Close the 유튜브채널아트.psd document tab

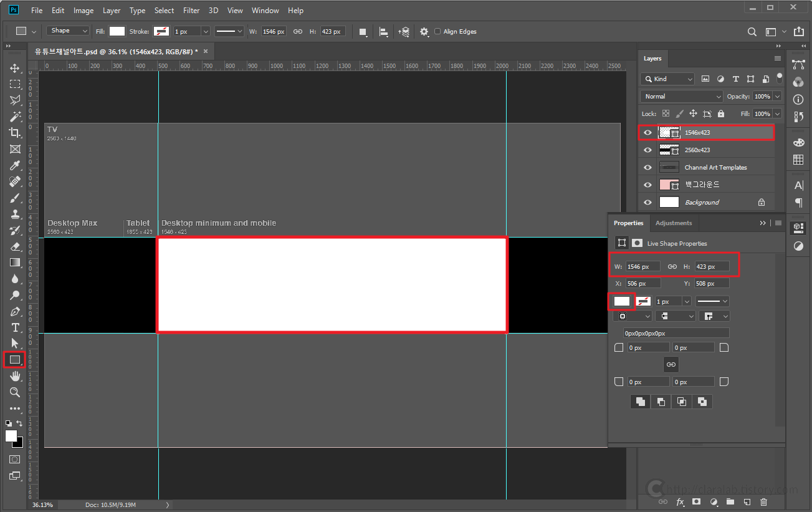click(x=206, y=51)
